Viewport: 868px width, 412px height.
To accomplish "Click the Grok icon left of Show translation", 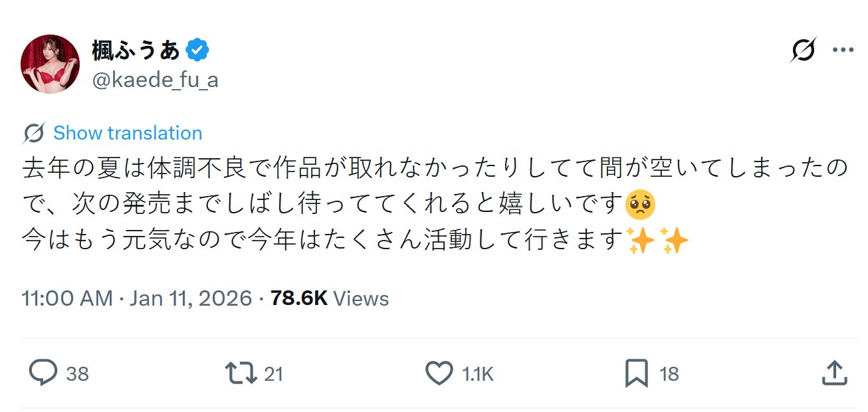I will pos(34,133).
